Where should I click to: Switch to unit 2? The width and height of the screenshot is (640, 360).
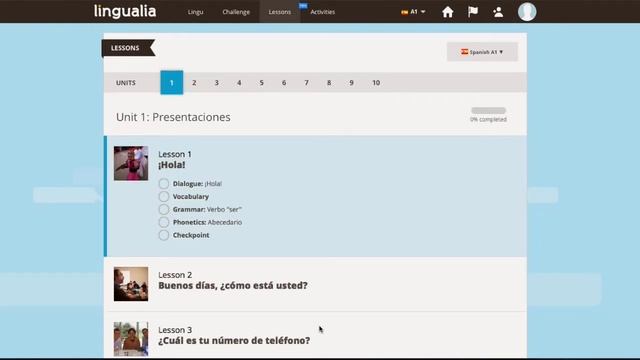pos(194,82)
